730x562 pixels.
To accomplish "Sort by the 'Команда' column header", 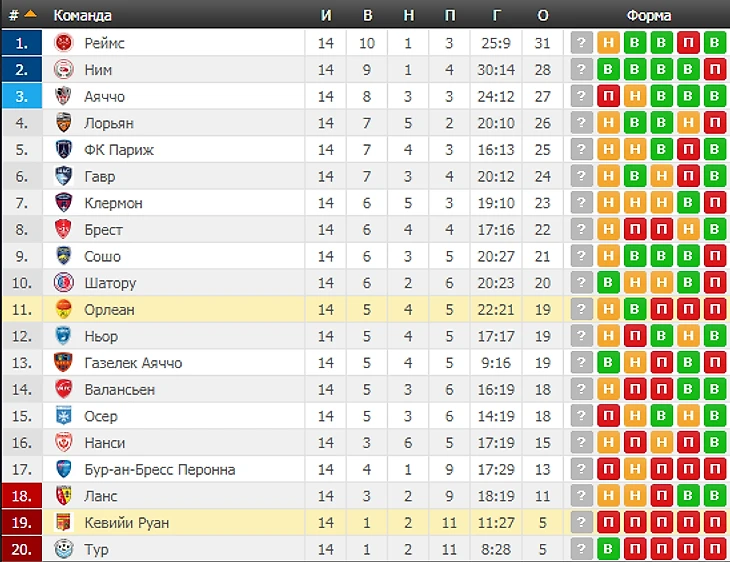I will tap(82, 15).
